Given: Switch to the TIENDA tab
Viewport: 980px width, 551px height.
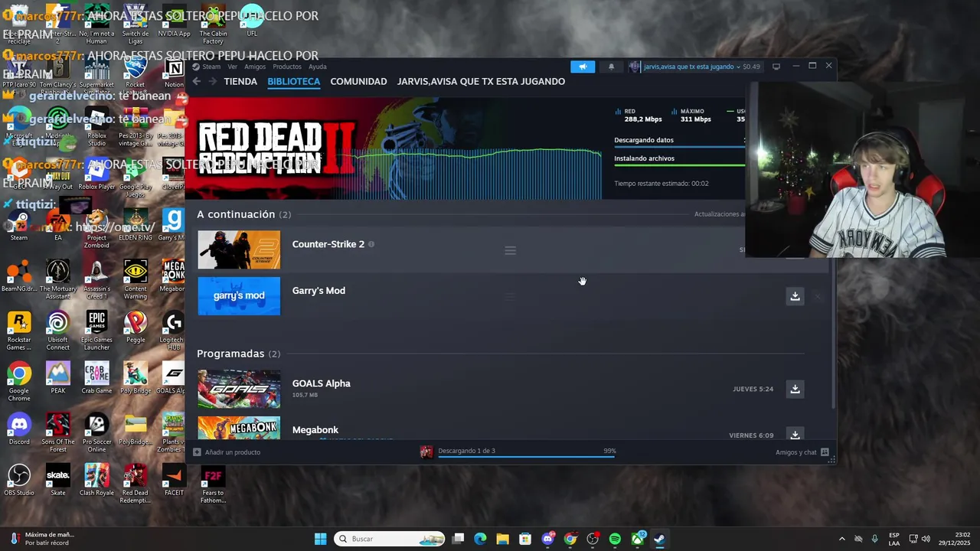Looking at the screenshot, I should pyautogui.click(x=240, y=81).
